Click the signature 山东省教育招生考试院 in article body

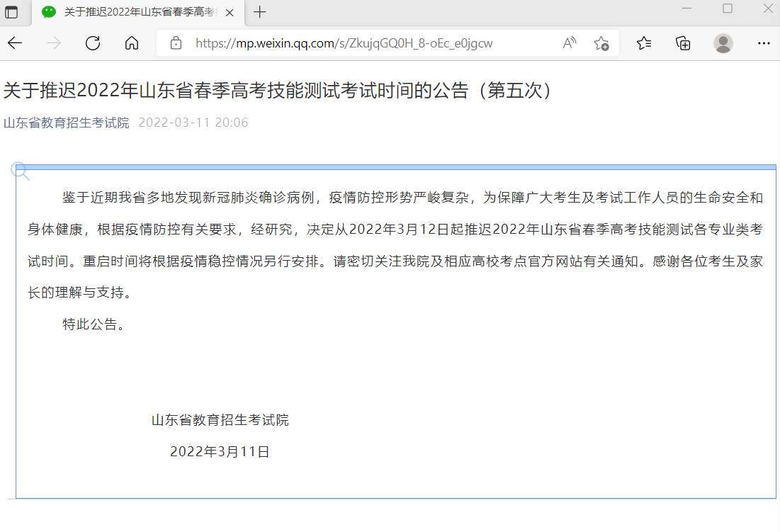[x=220, y=420]
